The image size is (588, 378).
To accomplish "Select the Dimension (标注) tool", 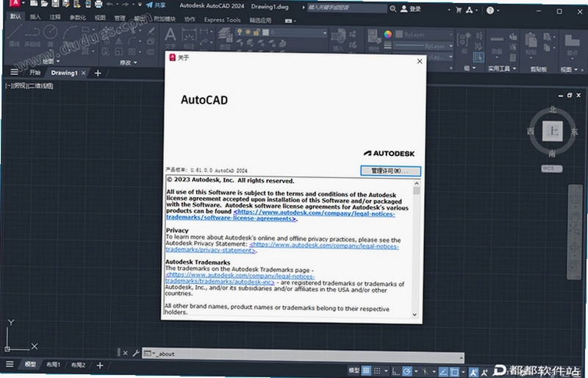I will click(189, 38).
